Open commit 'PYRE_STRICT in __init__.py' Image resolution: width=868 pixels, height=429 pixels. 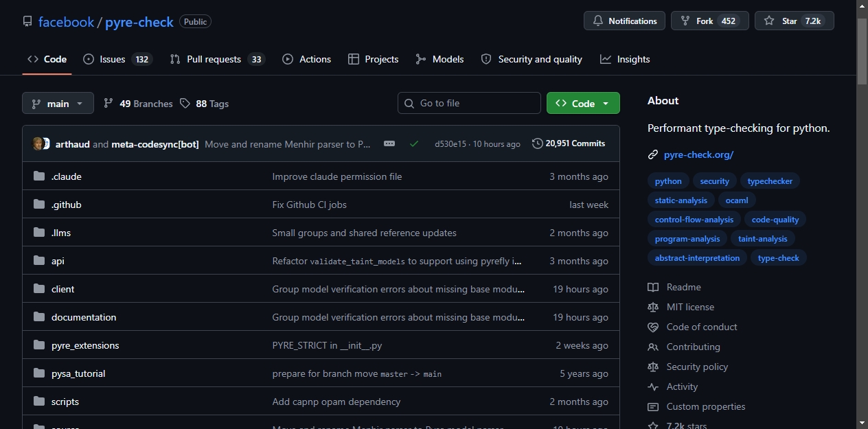pos(327,345)
